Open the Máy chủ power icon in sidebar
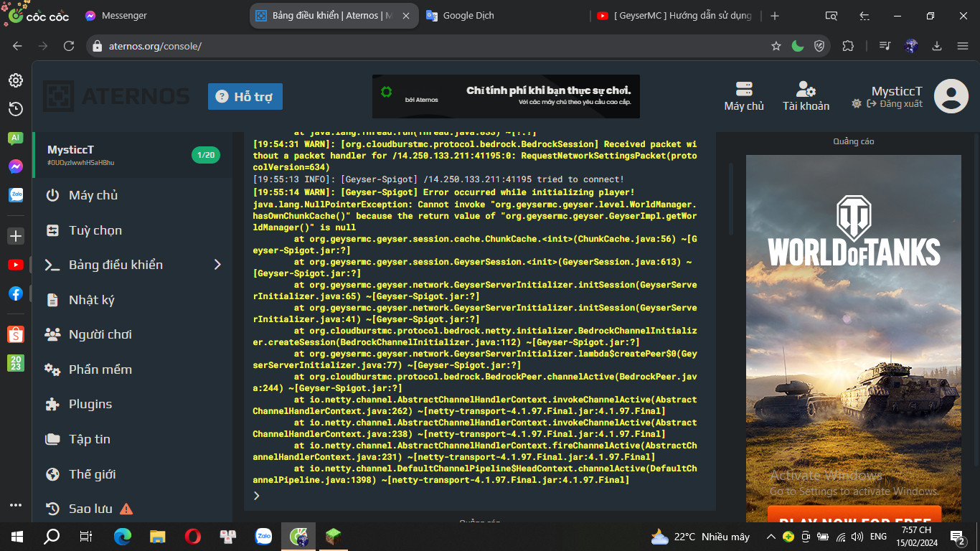This screenshot has width=980, height=551. click(52, 195)
